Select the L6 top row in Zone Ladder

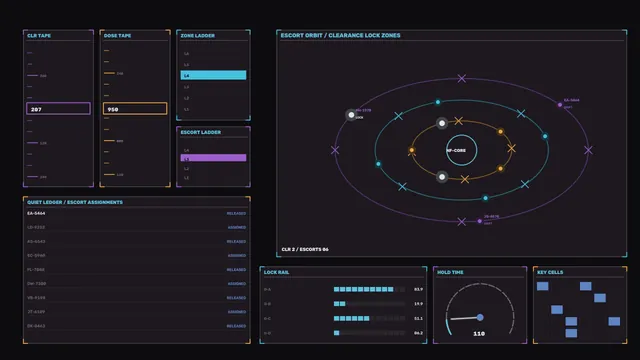tap(213, 53)
